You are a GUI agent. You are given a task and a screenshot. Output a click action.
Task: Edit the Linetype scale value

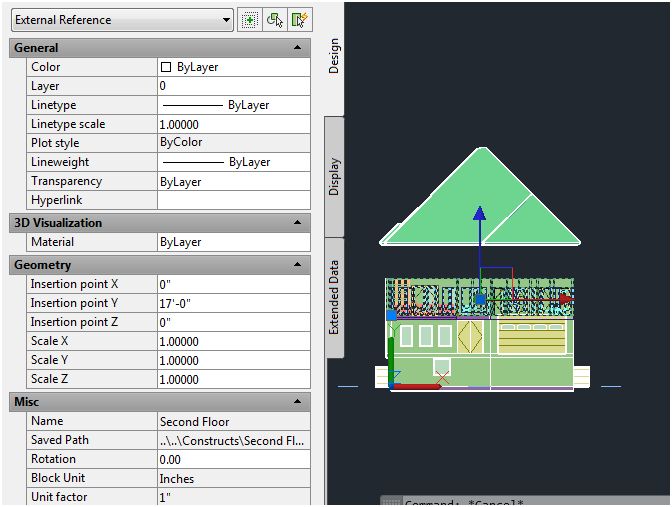click(234, 124)
